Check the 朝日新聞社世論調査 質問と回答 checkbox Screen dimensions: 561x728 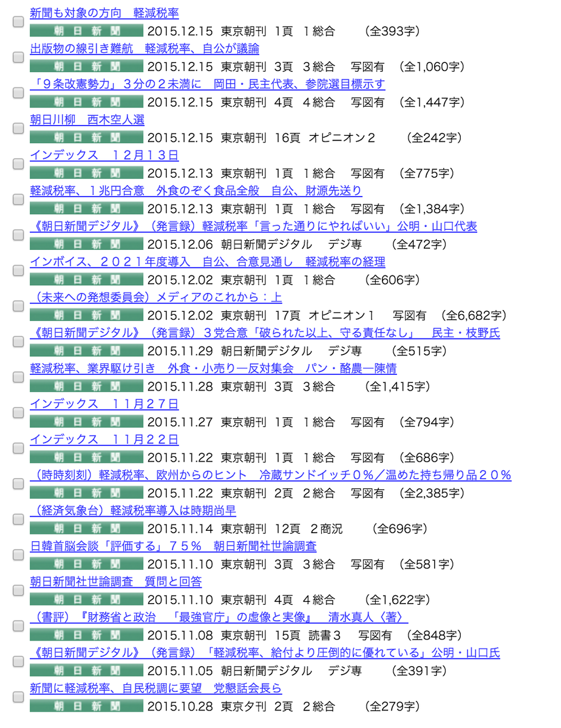[x=18, y=590]
